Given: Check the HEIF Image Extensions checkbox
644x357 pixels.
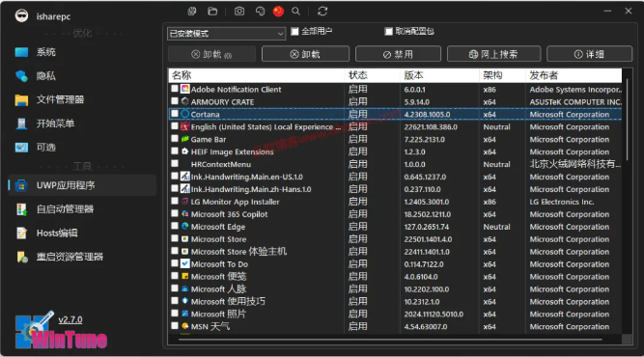Looking at the screenshot, I should coord(175,151).
